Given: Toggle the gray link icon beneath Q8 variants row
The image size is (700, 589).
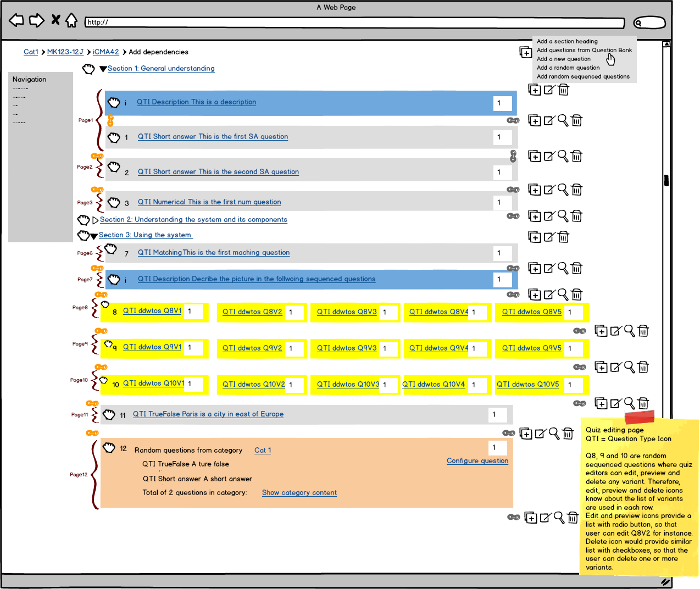Looking at the screenshot, I should click(580, 331).
